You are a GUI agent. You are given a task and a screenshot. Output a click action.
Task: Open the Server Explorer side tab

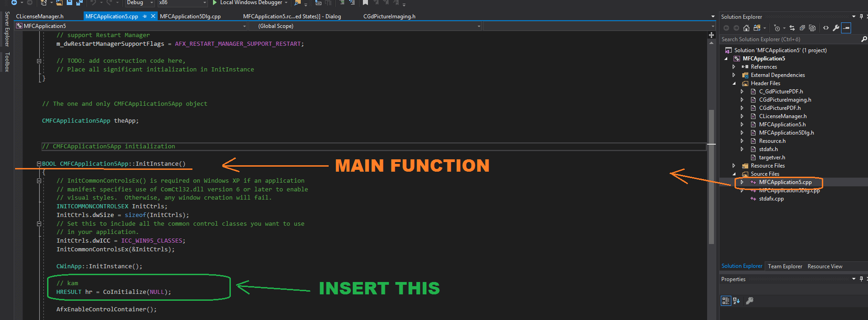click(x=7, y=29)
